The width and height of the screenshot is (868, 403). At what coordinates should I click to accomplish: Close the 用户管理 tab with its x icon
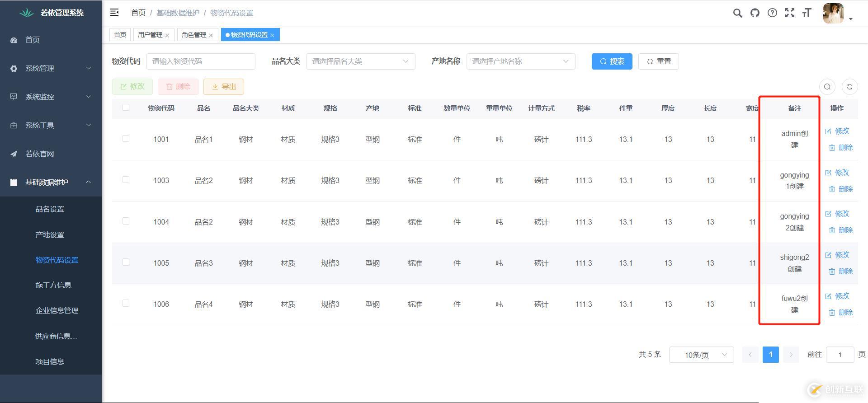[167, 35]
